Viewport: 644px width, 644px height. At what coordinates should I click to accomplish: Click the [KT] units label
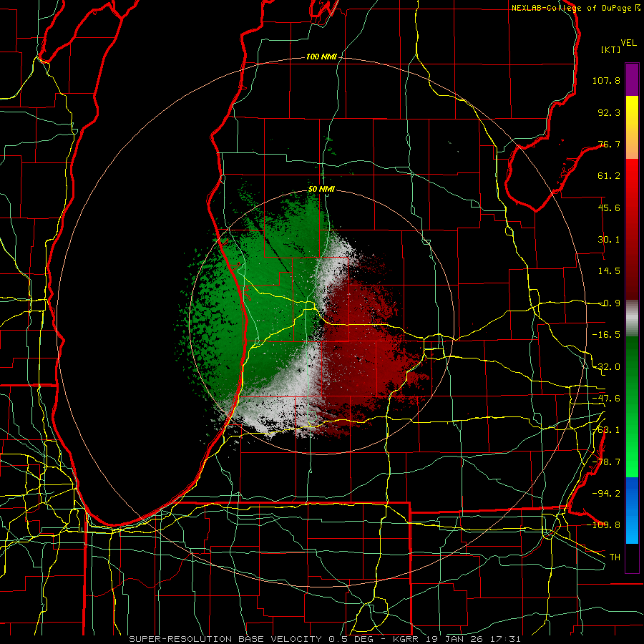pyautogui.click(x=611, y=49)
